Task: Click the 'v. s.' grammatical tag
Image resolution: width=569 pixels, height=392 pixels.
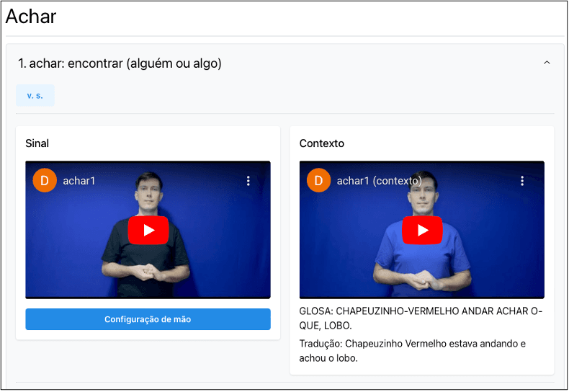Action: (x=35, y=95)
